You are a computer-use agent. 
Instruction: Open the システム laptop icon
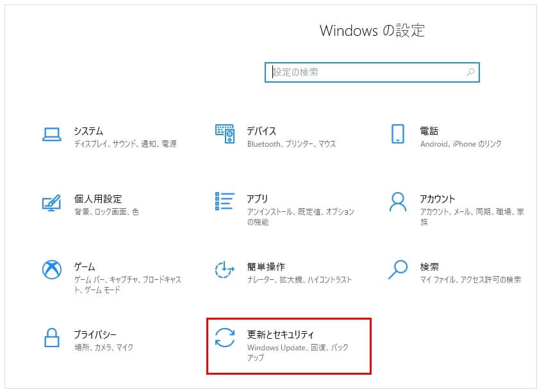click(52, 135)
